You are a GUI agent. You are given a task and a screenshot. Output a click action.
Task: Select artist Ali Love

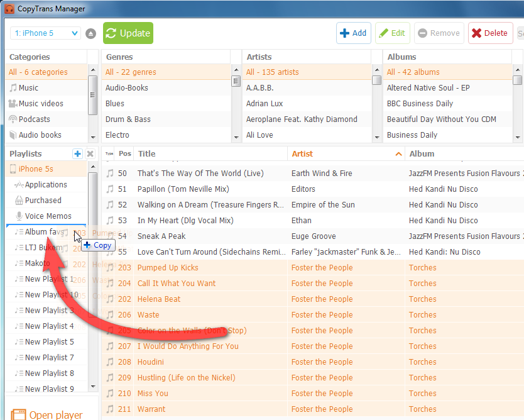tap(307, 135)
